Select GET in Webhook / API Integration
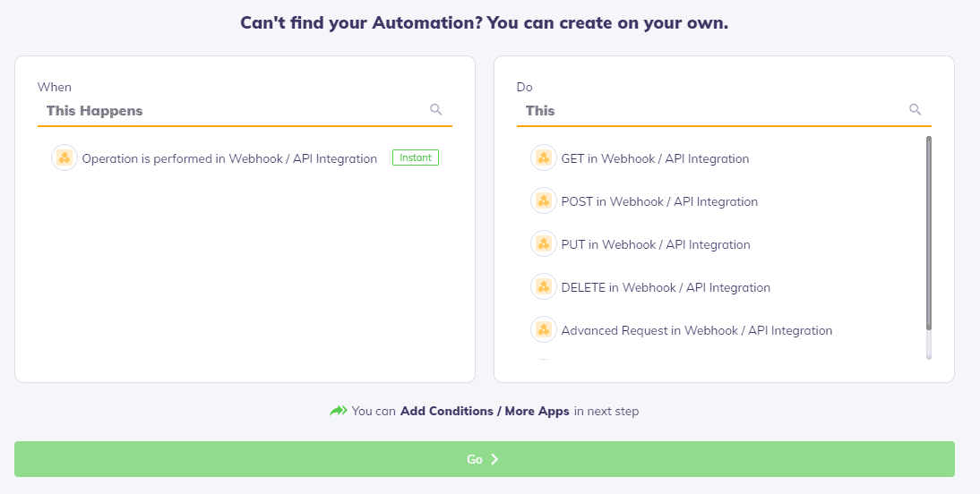Viewport: 980px width, 494px height. tap(655, 158)
